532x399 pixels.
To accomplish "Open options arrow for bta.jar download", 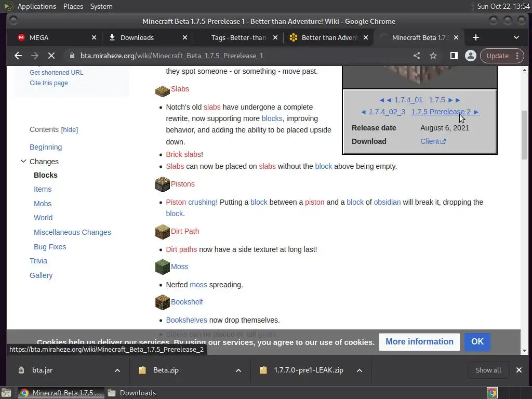I will 117,370.
